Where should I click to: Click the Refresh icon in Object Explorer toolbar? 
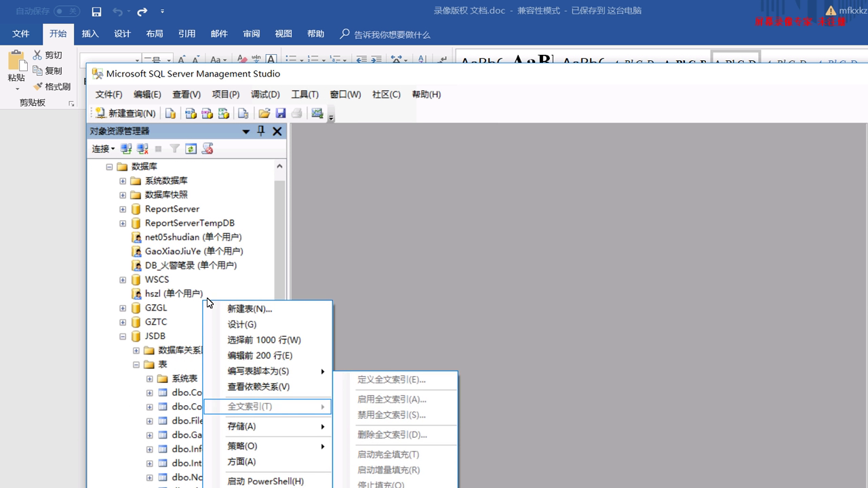click(x=191, y=148)
